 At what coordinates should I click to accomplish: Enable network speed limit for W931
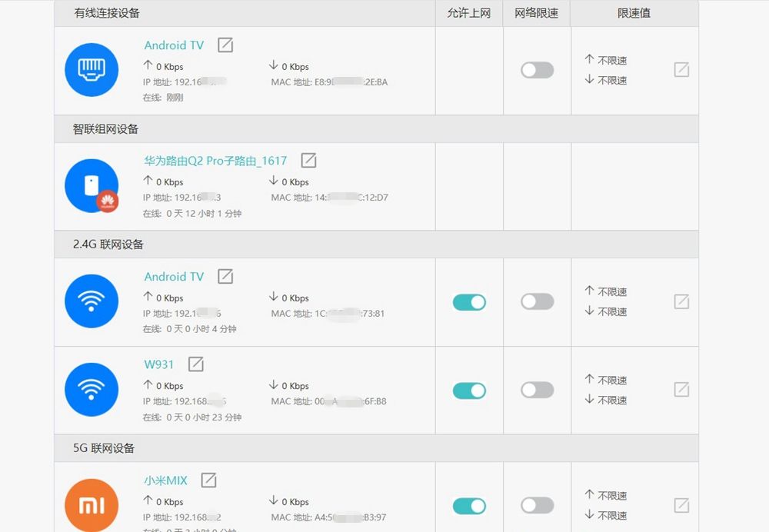pyautogui.click(x=538, y=390)
